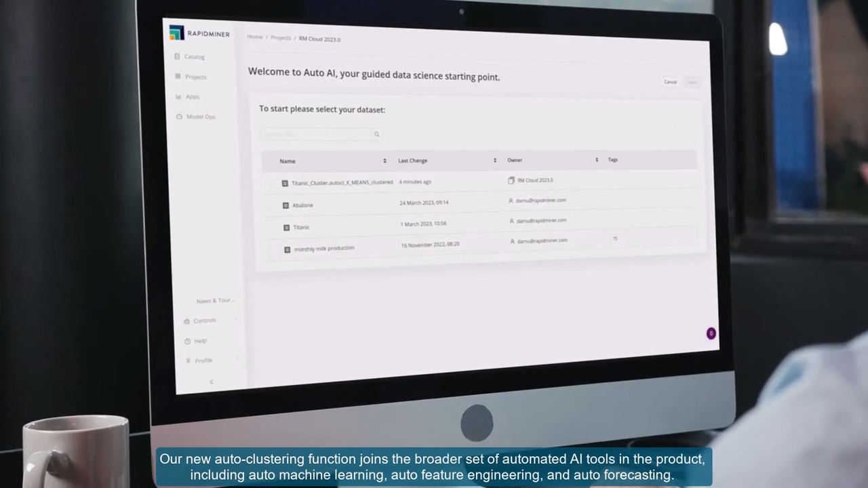The height and width of the screenshot is (488, 868).
Task: Open News & Tour section
Action: [214, 300]
